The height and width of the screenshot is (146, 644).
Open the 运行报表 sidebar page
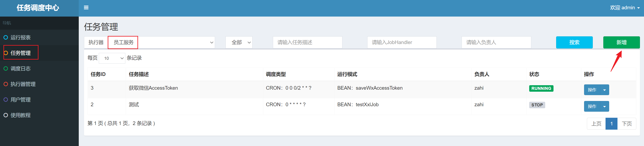coord(20,37)
